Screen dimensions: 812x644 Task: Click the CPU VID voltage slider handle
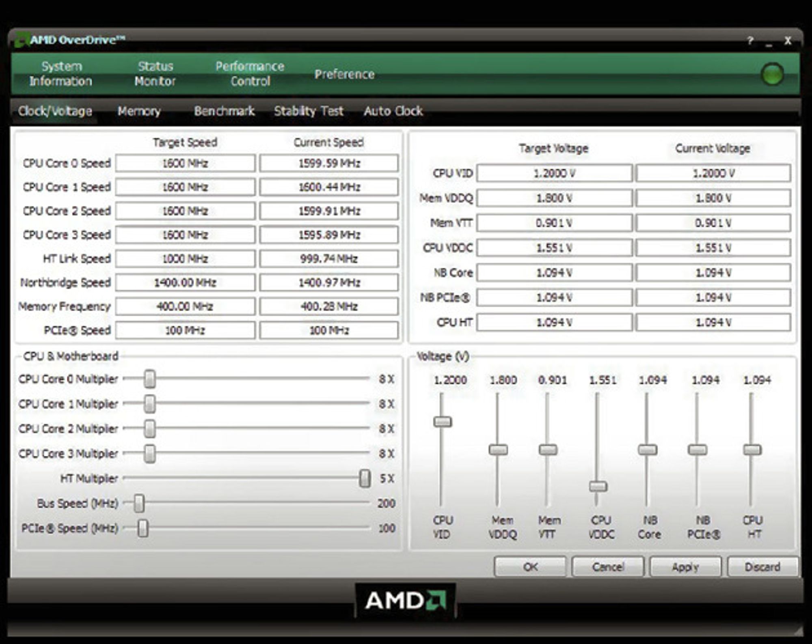tap(443, 422)
